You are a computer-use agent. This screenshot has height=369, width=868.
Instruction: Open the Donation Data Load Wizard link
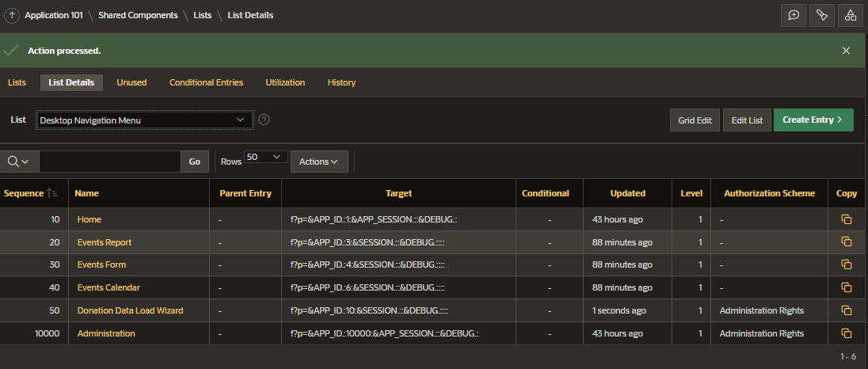tap(130, 310)
